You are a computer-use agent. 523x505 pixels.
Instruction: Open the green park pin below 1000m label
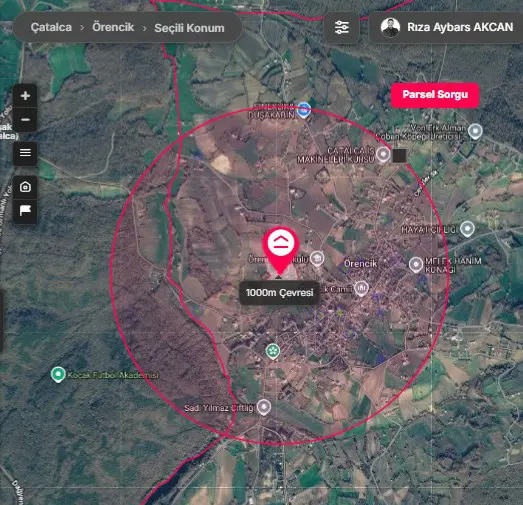pyautogui.click(x=273, y=351)
